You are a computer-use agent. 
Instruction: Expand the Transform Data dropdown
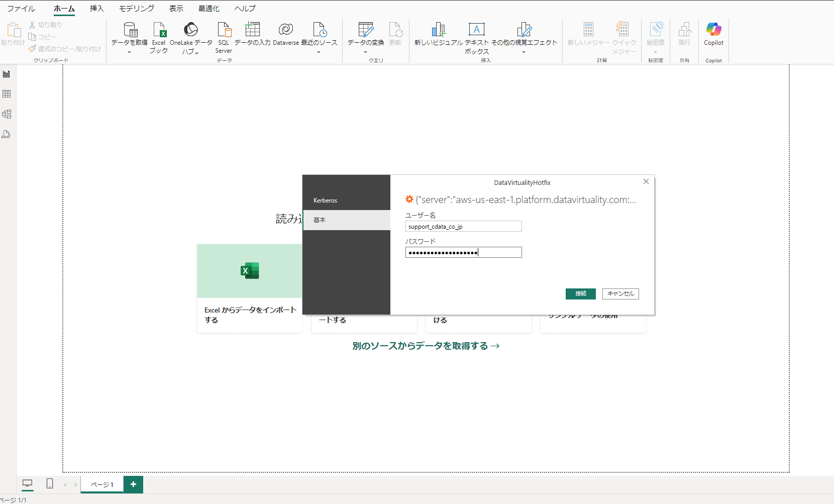coord(365,52)
